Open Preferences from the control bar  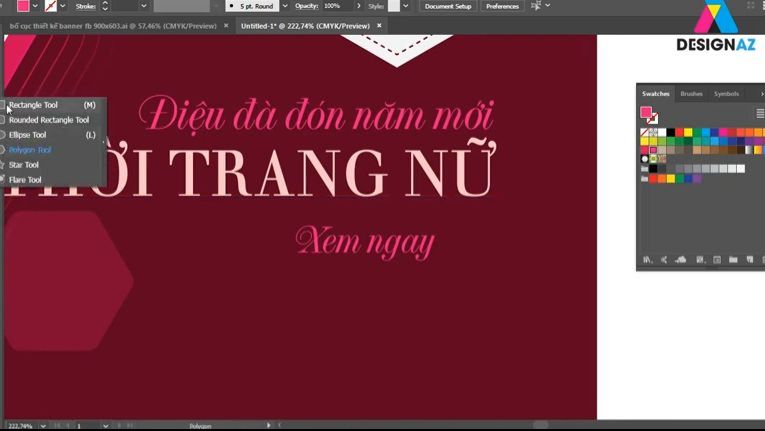(502, 6)
